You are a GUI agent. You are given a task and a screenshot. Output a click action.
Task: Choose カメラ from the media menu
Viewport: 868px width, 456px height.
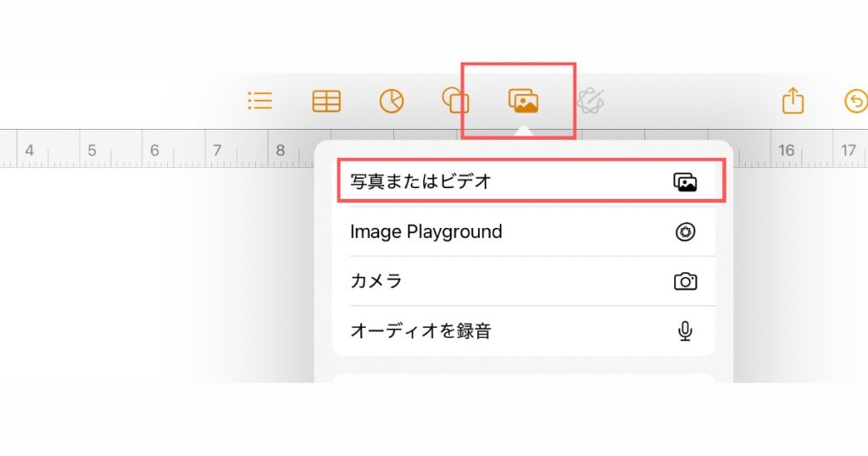524,281
